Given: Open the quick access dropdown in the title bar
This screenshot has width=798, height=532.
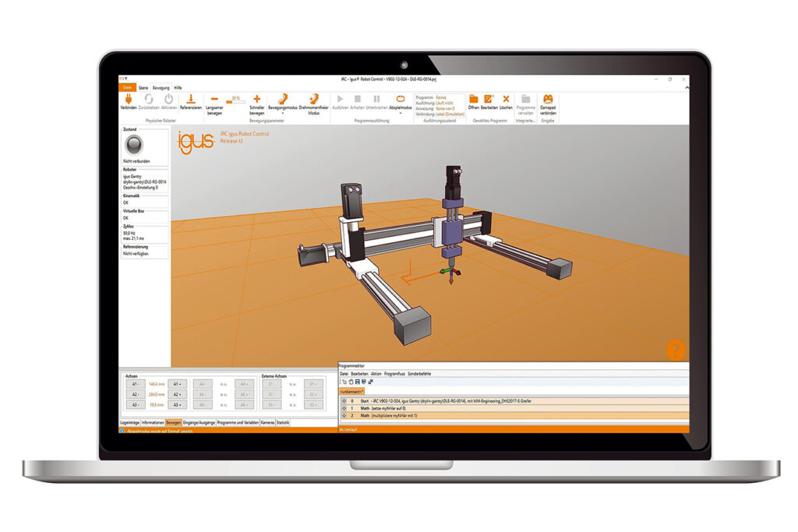Looking at the screenshot, I should click(x=126, y=79).
